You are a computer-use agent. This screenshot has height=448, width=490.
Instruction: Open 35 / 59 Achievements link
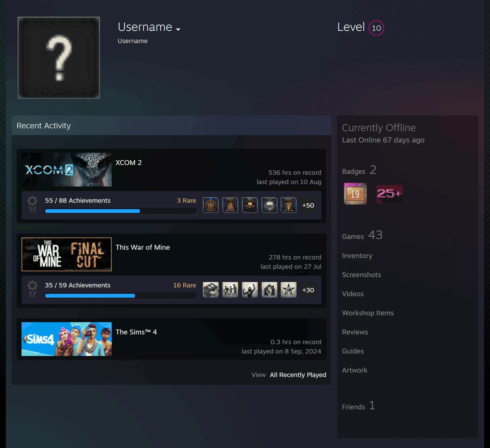[x=78, y=285]
